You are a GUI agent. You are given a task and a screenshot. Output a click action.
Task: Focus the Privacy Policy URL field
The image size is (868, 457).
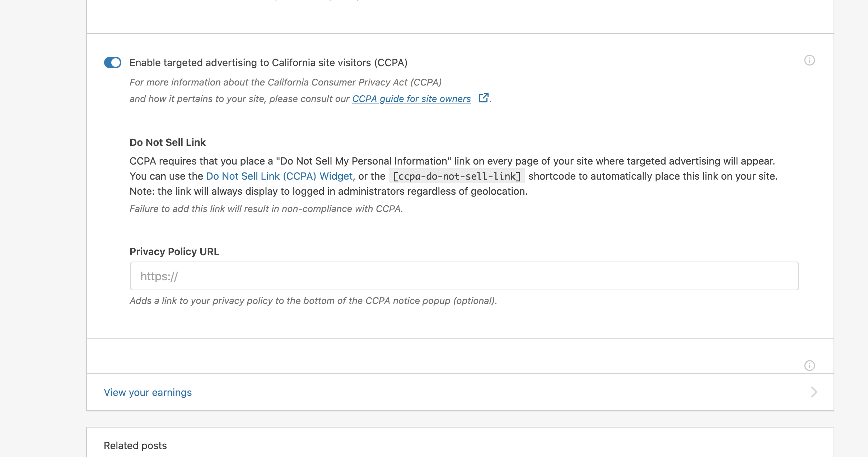point(464,276)
